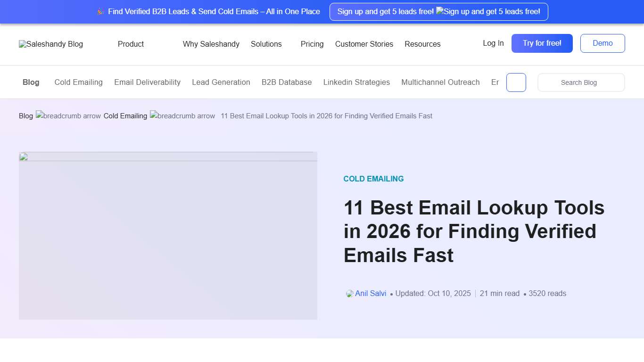Viewport: 644px width, 362px height.
Task: Open the Log In page
Action: (x=493, y=43)
